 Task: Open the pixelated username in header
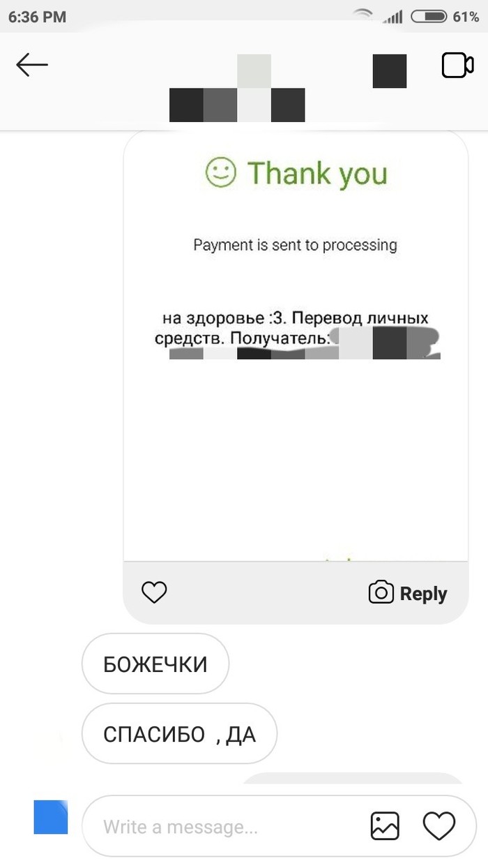tap(237, 88)
